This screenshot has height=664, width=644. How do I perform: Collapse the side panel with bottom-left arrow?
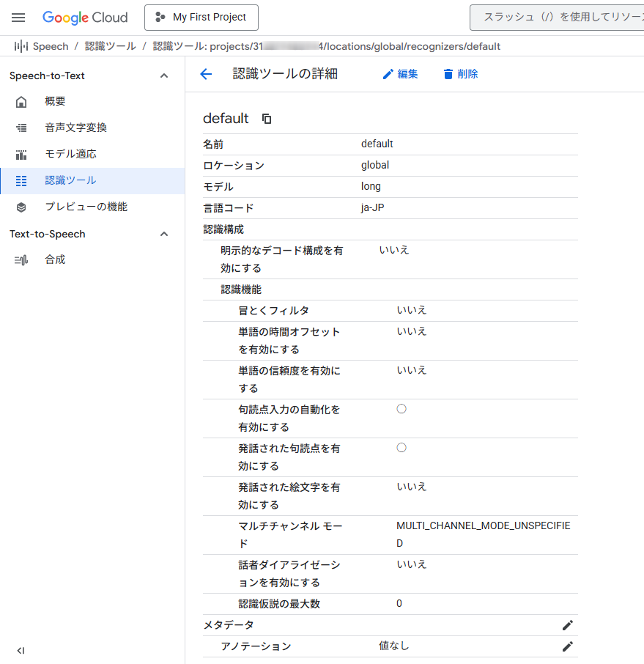point(21,650)
